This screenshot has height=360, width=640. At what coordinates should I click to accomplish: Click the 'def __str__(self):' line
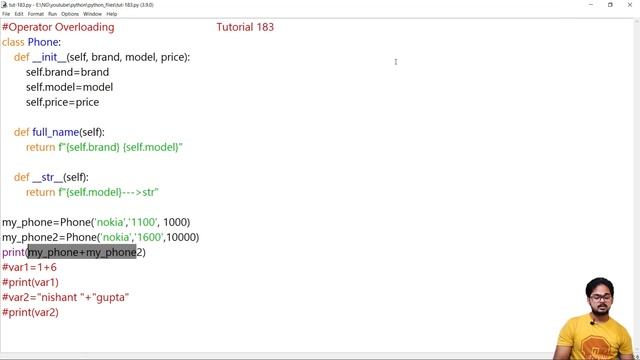point(51,178)
